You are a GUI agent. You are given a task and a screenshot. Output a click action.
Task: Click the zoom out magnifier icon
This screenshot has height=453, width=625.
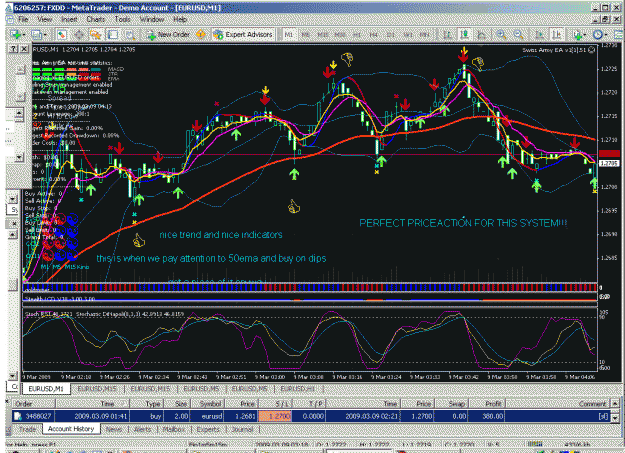(518, 35)
